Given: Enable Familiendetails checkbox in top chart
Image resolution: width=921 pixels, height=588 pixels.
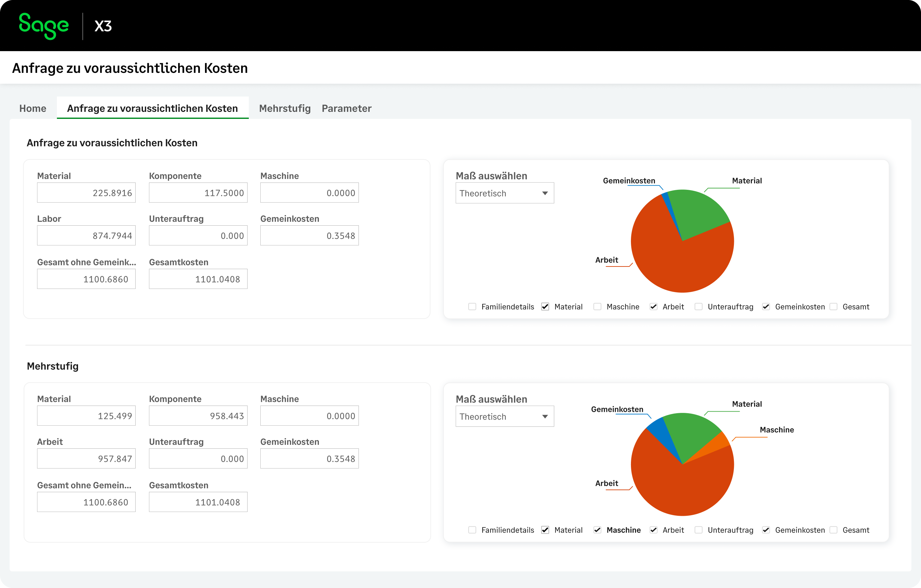Looking at the screenshot, I should point(472,306).
